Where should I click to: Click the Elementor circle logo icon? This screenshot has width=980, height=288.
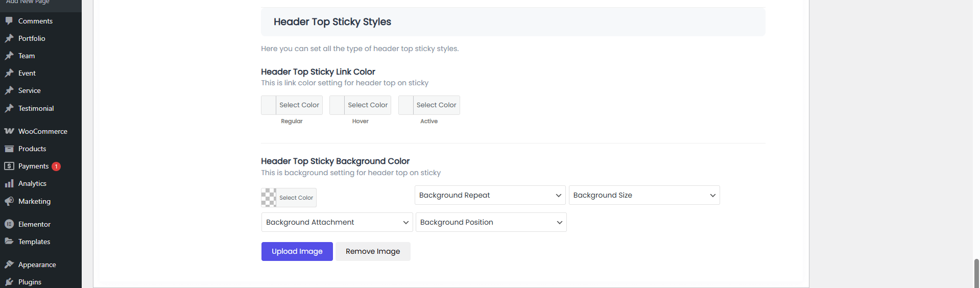click(x=9, y=224)
